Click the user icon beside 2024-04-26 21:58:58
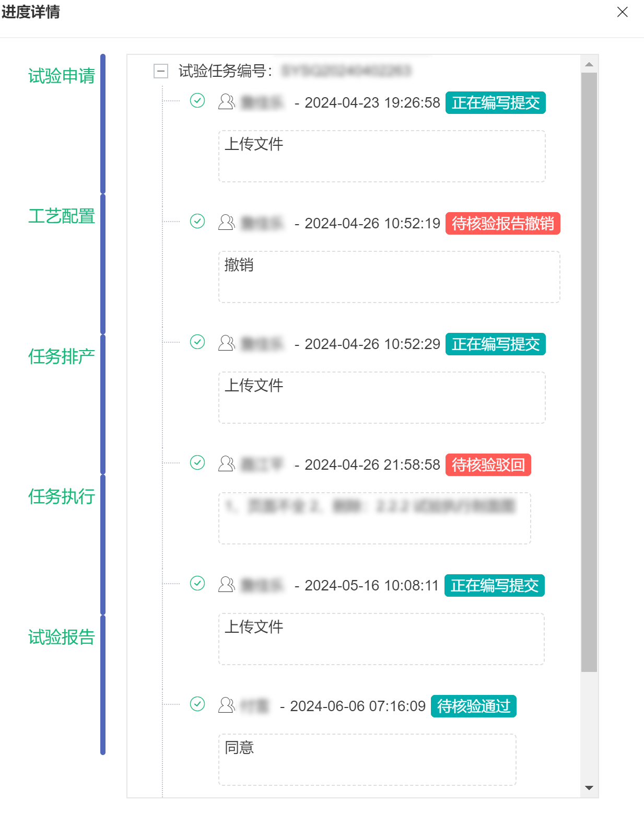The width and height of the screenshot is (644, 824). point(226,463)
